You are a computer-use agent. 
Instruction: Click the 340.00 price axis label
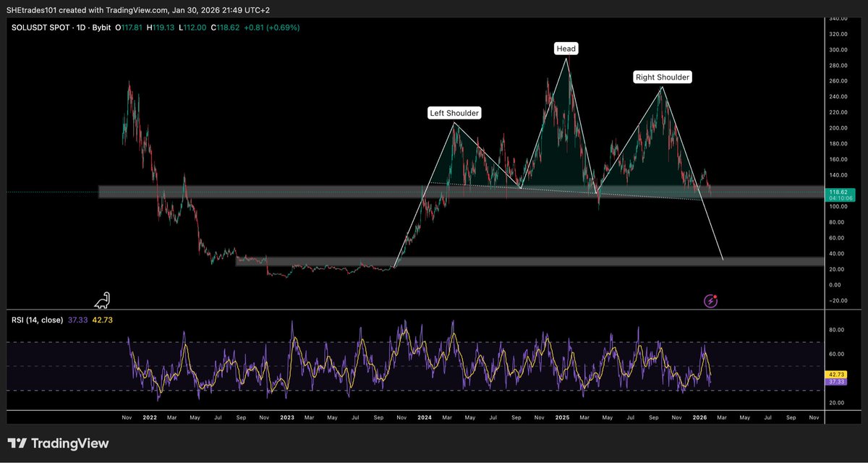pos(838,19)
